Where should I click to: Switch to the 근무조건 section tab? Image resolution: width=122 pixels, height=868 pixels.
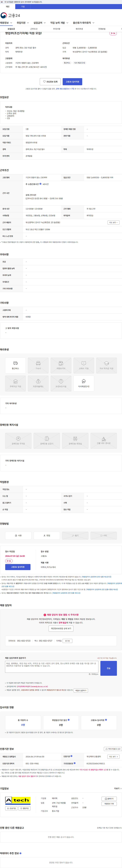pos(34,29)
